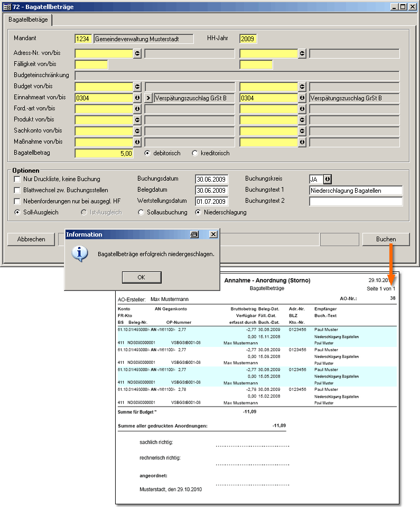The image size is (420, 508).
Task: Click lookup icon beside second Sachkonto field
Action: (x=302, y=131)
